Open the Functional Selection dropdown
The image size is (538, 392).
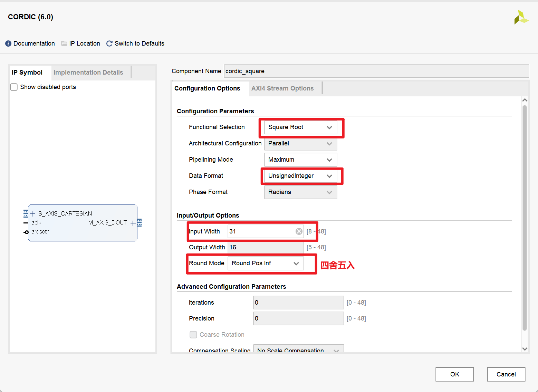(300, 127)
